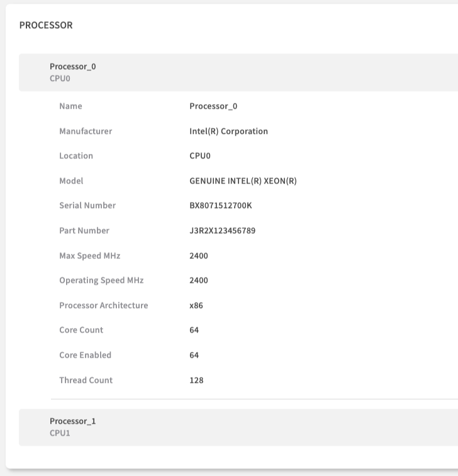
Task: Click the Operating Speed MHz label
Action: point(101,280)
